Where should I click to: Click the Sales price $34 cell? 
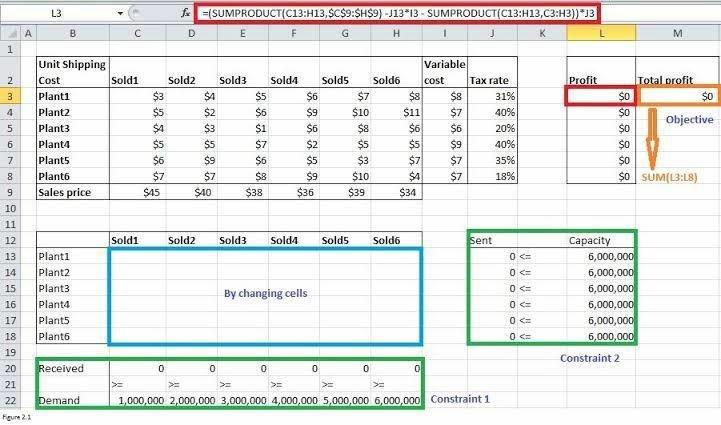pyautogui.click(x=396, y=192)
